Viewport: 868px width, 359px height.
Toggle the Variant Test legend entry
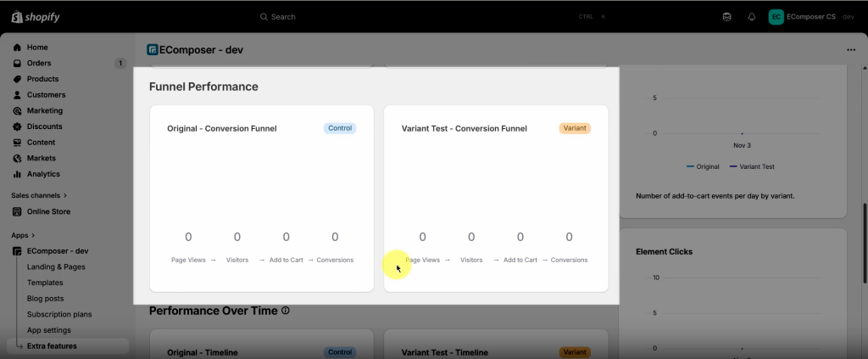tap(751, 166)
